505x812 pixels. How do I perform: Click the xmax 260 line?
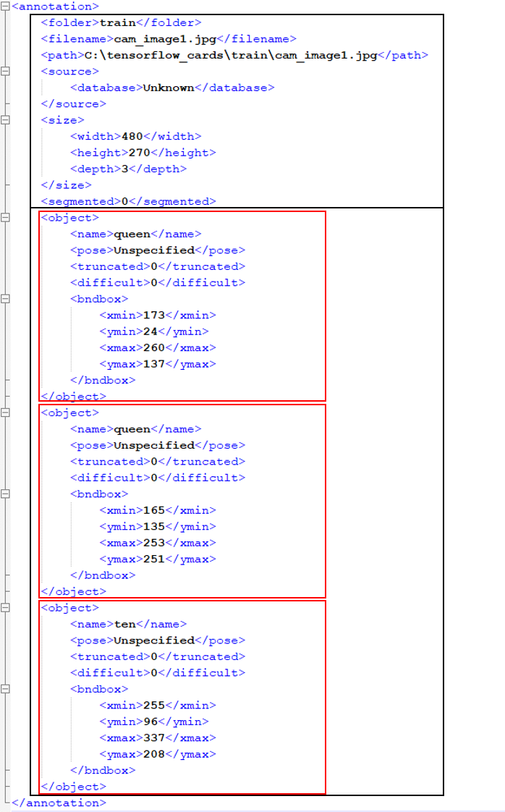coord(158,348)
